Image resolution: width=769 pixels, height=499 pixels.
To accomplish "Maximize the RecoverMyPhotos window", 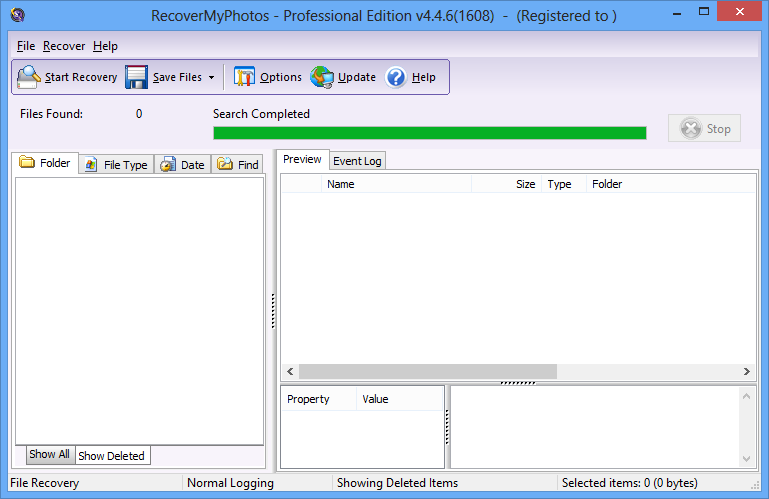I will point(704,12).
